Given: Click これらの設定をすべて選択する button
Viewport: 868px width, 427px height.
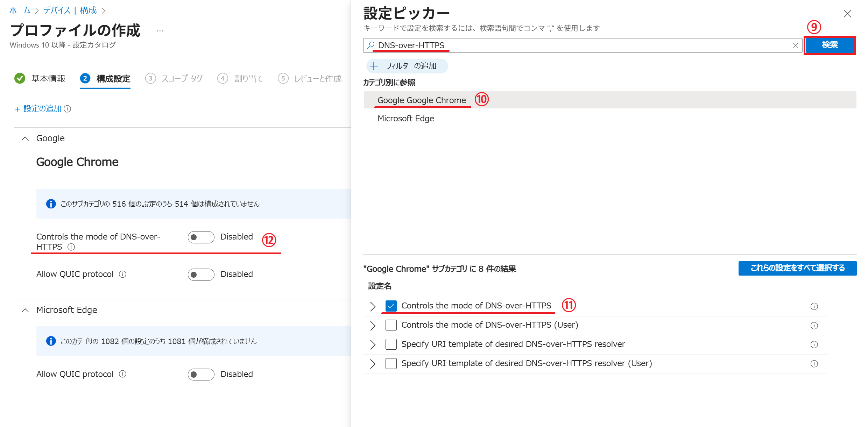Looking at the screenshot, I should [797, 268].
